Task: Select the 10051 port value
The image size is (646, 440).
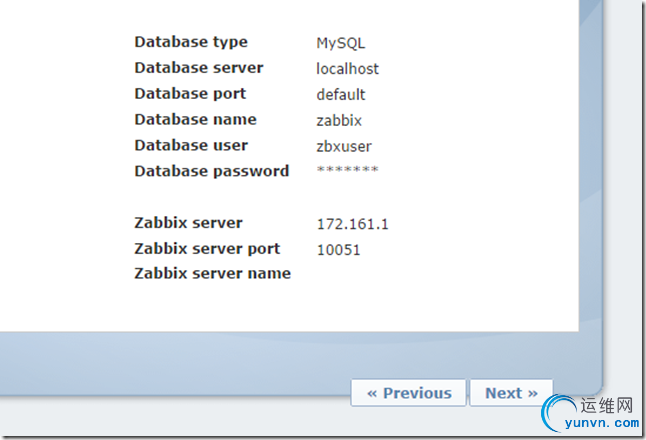Action: [x=339, y=250]
